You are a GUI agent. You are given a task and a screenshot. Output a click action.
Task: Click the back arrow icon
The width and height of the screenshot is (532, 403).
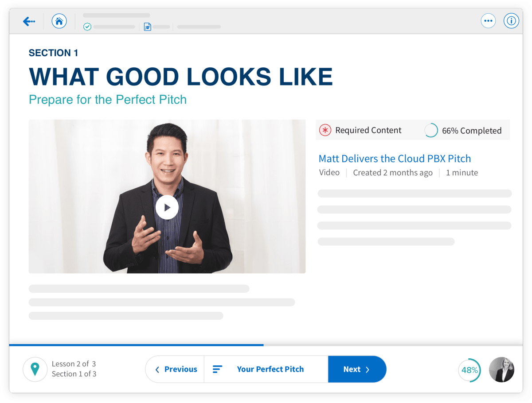29,21
